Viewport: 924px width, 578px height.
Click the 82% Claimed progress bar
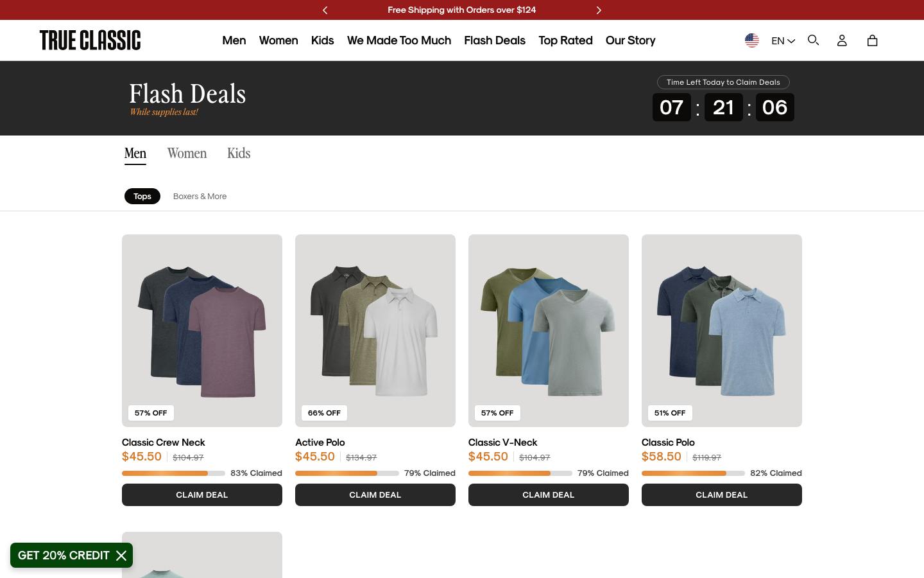pyautogui.click(x=693, y=473)
